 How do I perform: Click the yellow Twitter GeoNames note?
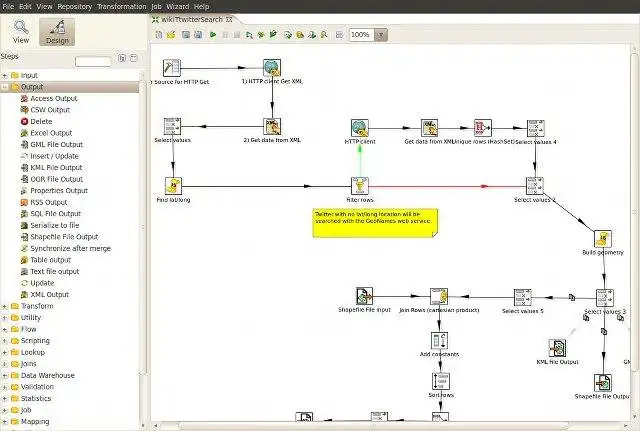[375, 223]
